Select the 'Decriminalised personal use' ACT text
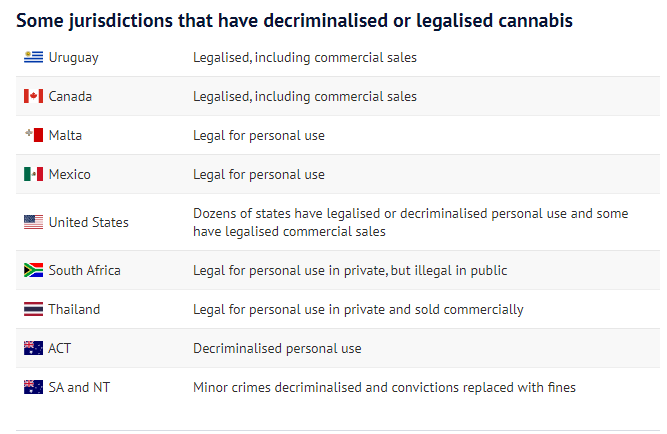This screenshot has width=667, height=434. 277,348
